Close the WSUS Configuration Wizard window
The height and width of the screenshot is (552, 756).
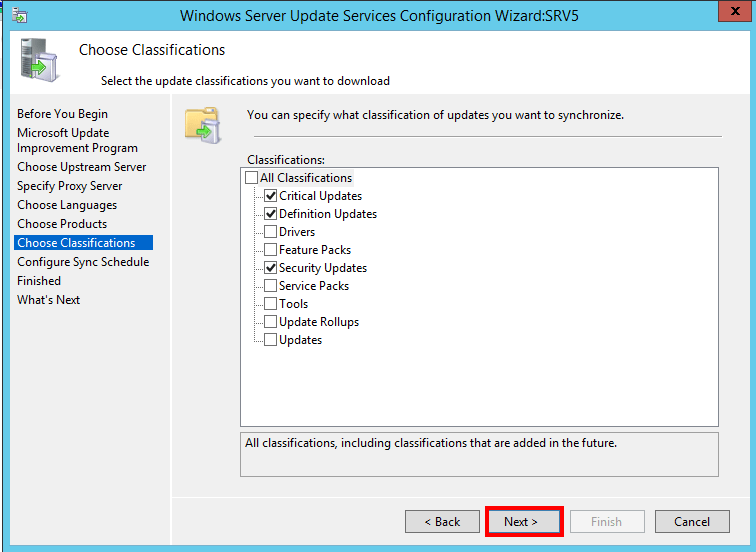(x=735, y=11)
